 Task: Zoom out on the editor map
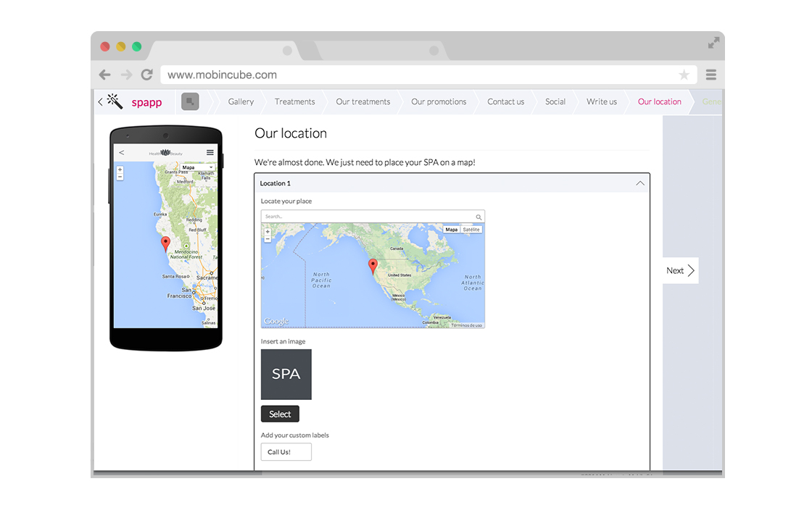(268, 238)
